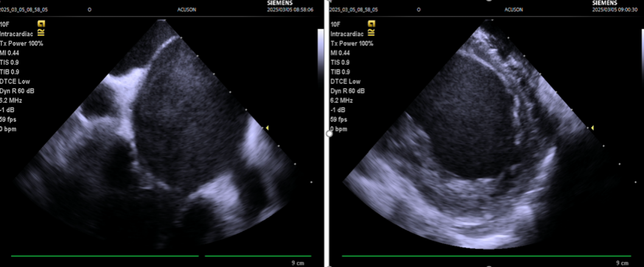Image resolution: width=644 pixels, height=267 pixels.
Task: Click the 9 cm depth label on right
Action: [622, 263]
